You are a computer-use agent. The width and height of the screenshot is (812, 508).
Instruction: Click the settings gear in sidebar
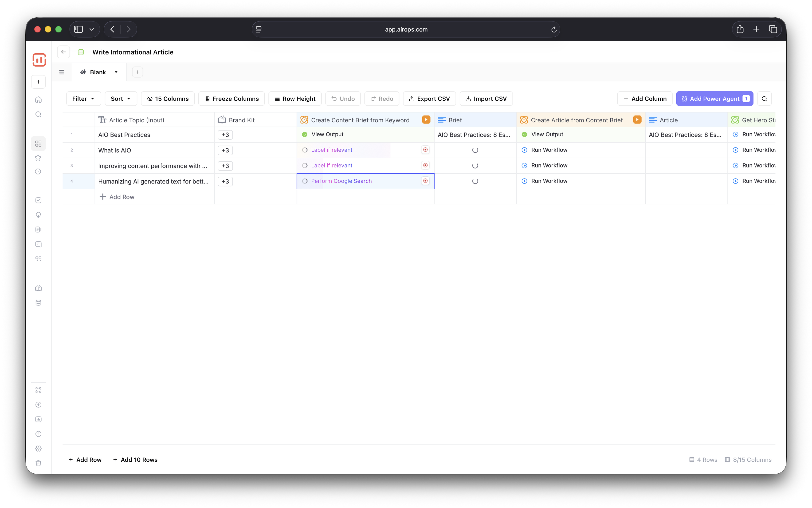38,448
